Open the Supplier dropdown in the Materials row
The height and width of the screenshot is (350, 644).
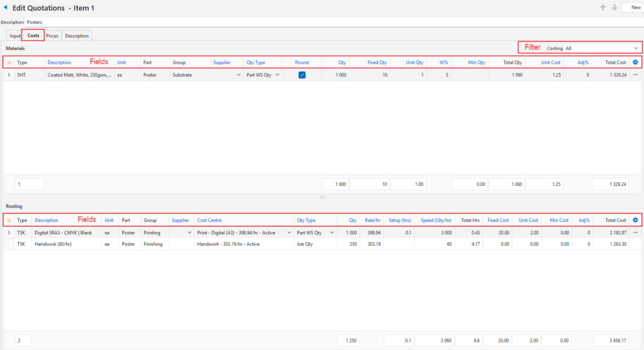[238, 75]
